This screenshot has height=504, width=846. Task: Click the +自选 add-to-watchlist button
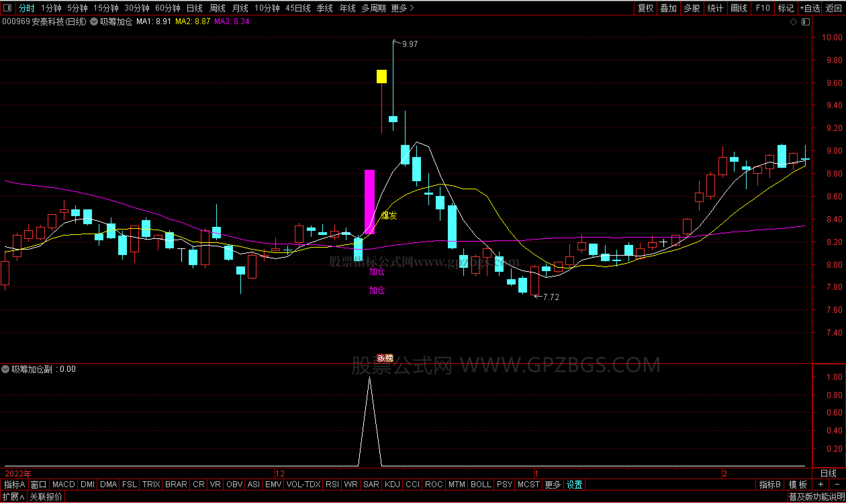810,8
